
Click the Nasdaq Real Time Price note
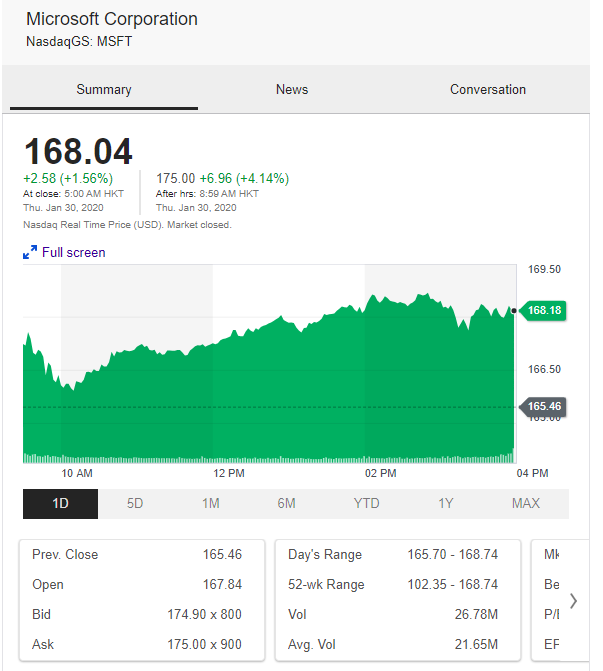[127, 225]
